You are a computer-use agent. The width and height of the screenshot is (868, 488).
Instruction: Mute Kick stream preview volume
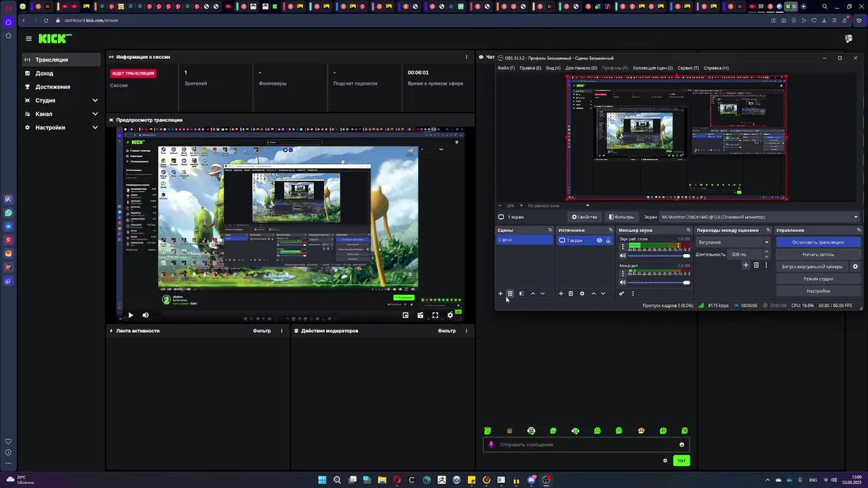[x=145, y=315]
